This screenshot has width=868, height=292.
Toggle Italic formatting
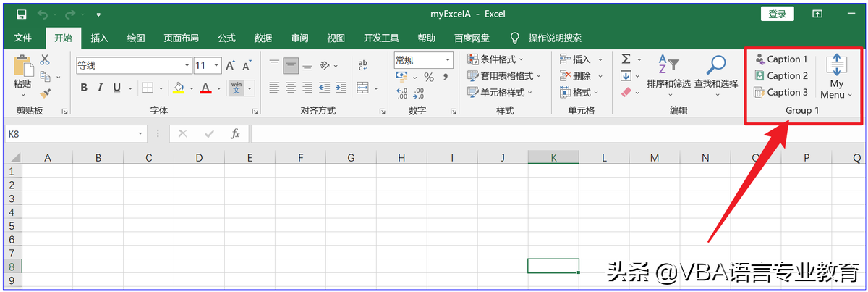pyautogui.click(x=101, y=88)
